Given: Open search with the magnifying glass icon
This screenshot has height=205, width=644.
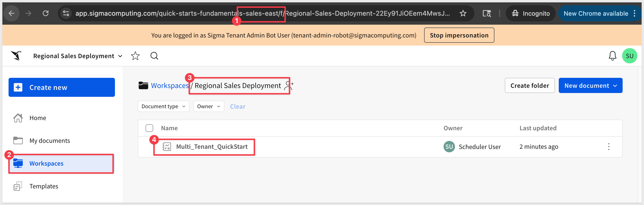Looking at the screenshot, I should click(154, 56).
